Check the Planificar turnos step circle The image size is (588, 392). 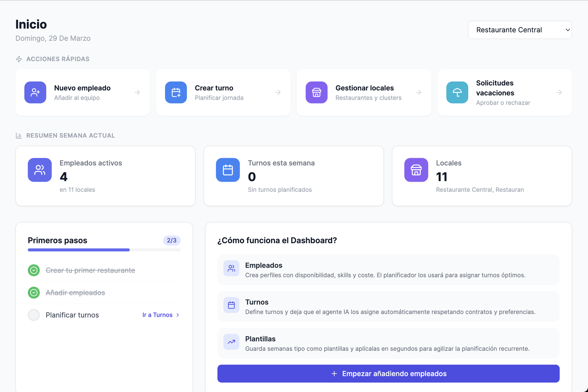34,315
